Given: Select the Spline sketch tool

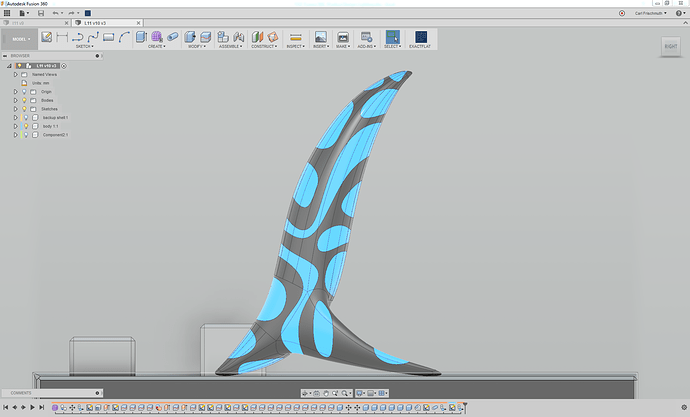Looking at the screenshot, I should click(93, 37).
